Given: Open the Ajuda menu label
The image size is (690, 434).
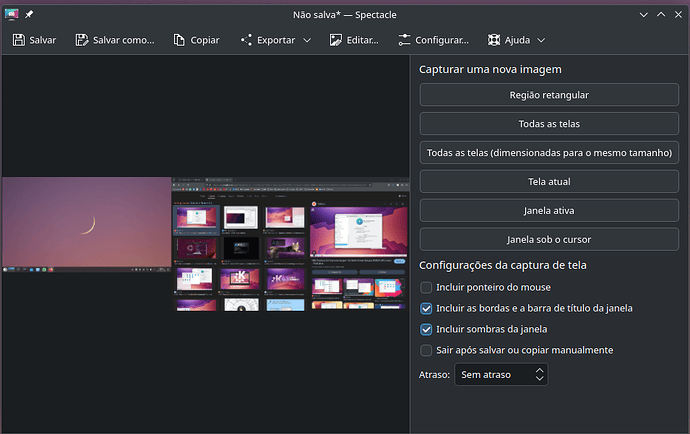Looking at the screenshot, I should point(517,40).
